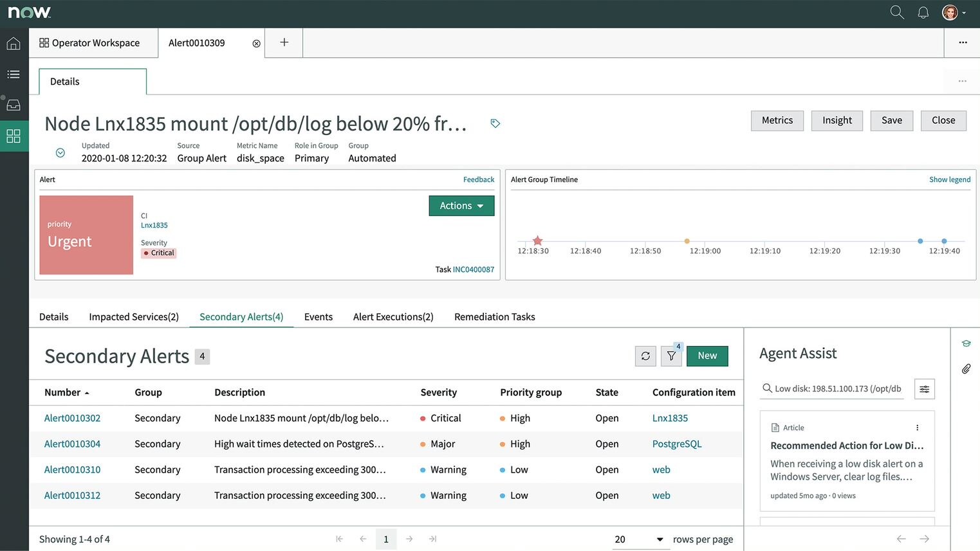Open the rows per page dropdown
The height and width of the screenshot is (551, 980).
(x=640, y=539)
